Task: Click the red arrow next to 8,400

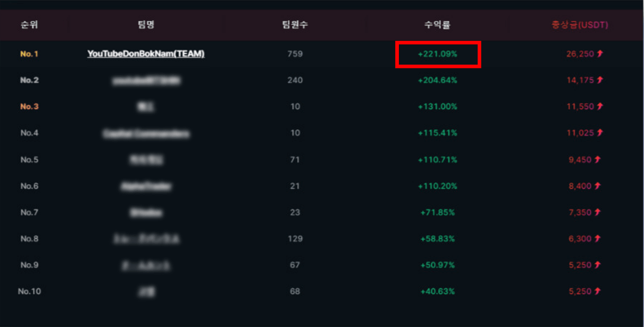Action: [x=598, y=186]
